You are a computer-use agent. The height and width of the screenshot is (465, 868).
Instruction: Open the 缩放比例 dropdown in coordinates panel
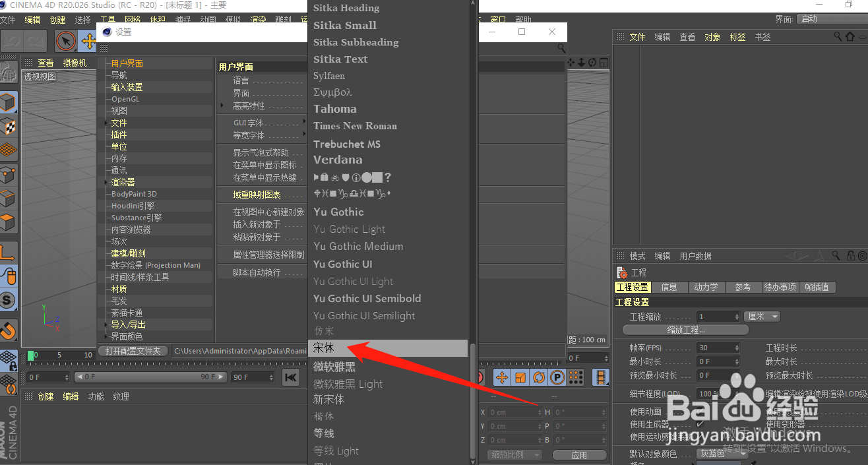(515, 455)
